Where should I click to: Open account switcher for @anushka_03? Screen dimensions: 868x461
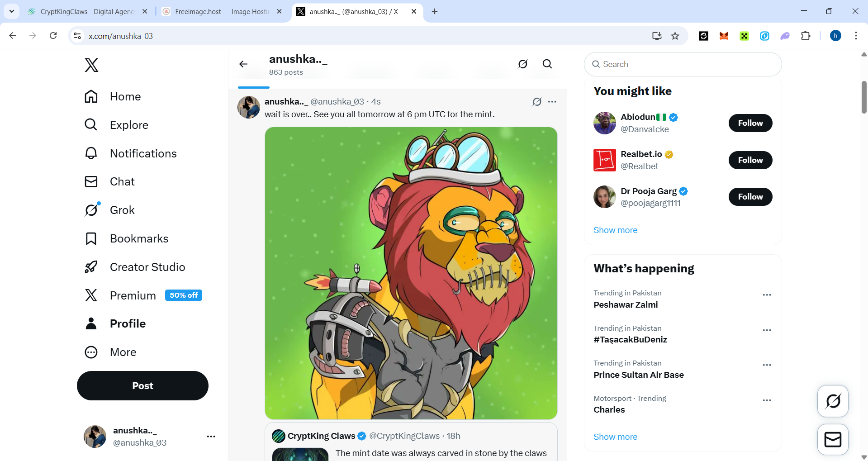(149, 437)
